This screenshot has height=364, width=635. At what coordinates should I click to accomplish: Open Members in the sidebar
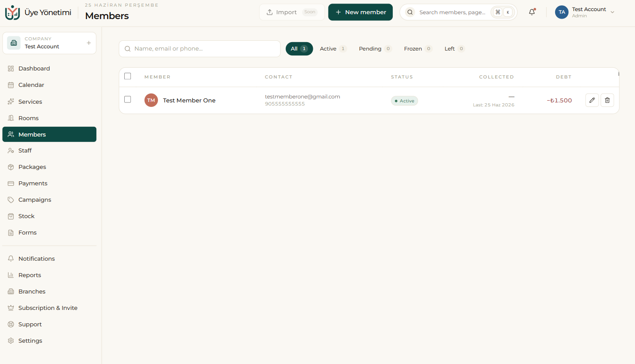(x=49, y=134)
